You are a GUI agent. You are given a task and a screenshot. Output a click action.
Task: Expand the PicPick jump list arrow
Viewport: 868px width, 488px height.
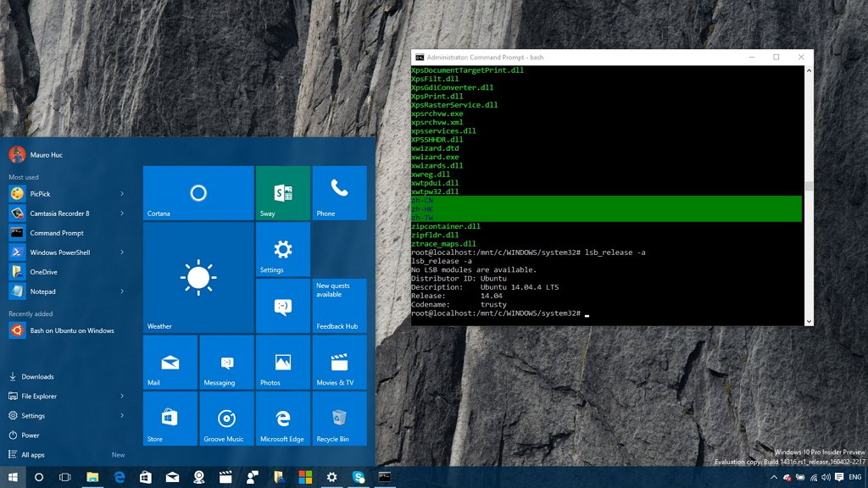[x=122, y=194]
